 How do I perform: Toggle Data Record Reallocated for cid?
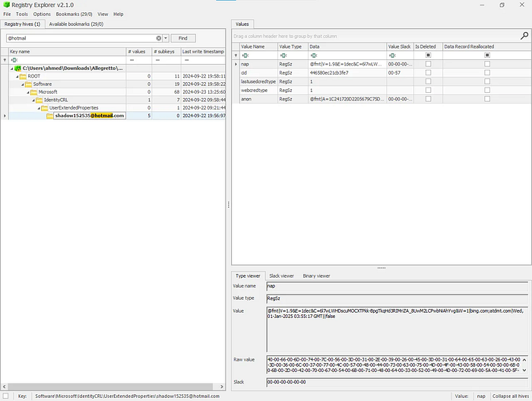(487, 73)
